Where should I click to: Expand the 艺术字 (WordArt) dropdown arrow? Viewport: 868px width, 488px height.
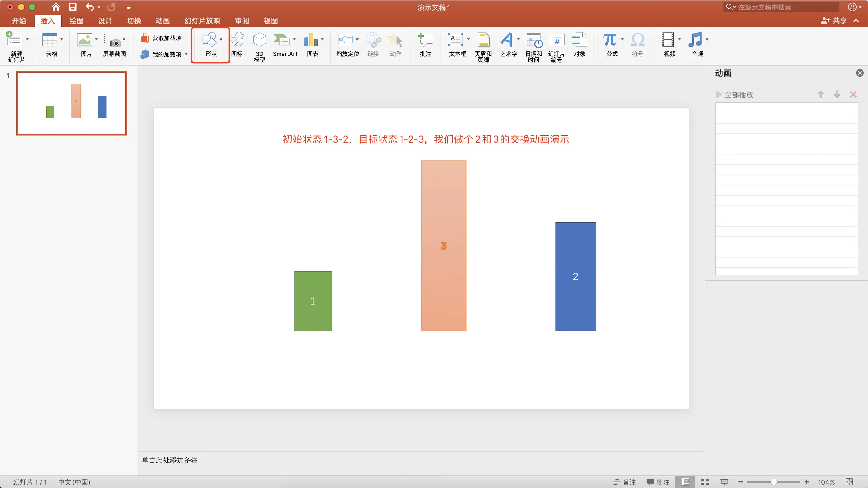(518, 40)
